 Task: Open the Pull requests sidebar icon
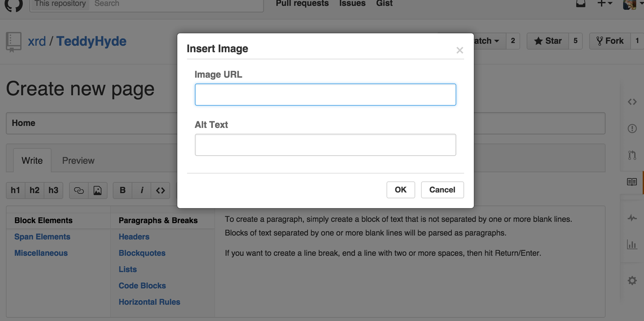coord(632,155)
